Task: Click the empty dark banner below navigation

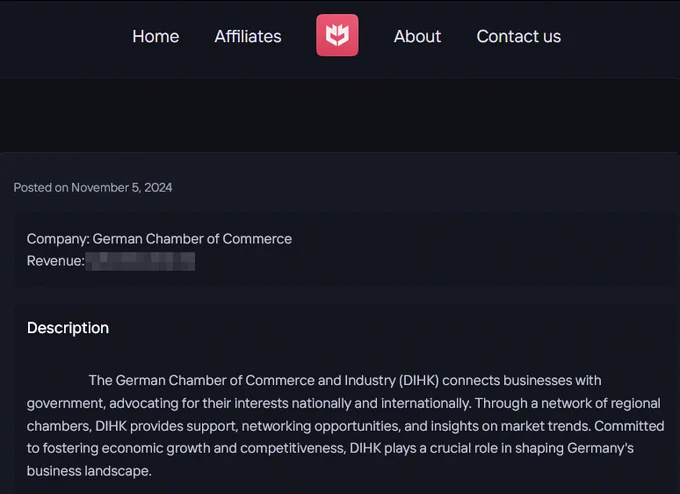Action: 340,115
